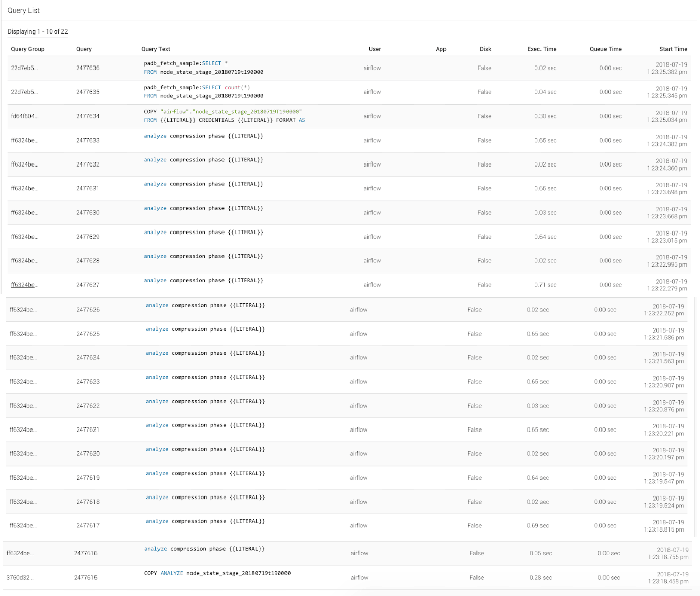Screen dimensions: 700x596
Task: Select query ID 2477619
Action: [88, 478]
